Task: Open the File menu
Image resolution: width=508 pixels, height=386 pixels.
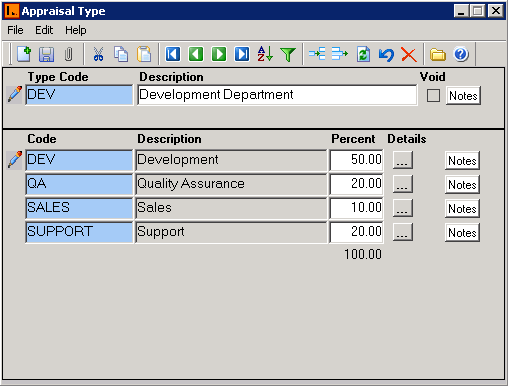Action: (x=15, y=30)
